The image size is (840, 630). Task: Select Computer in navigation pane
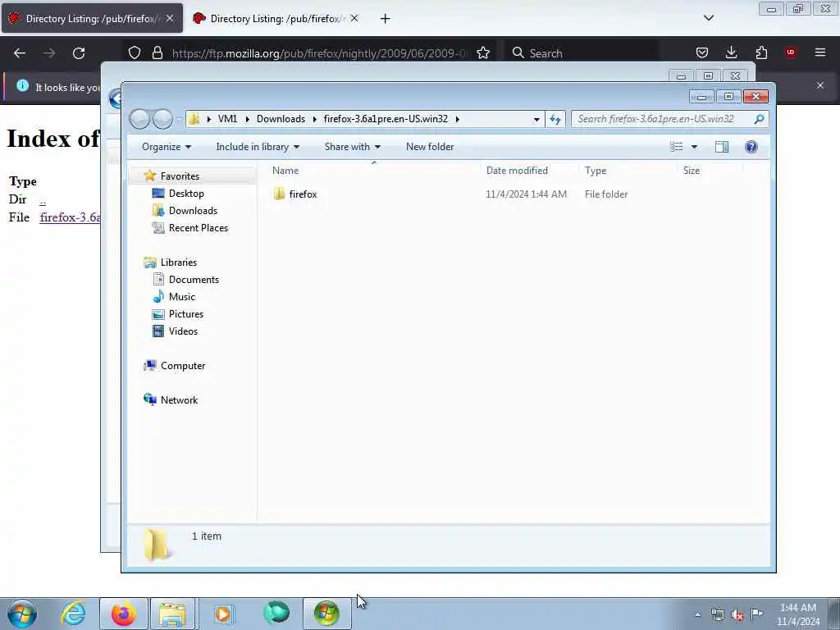tap(183, 366)
